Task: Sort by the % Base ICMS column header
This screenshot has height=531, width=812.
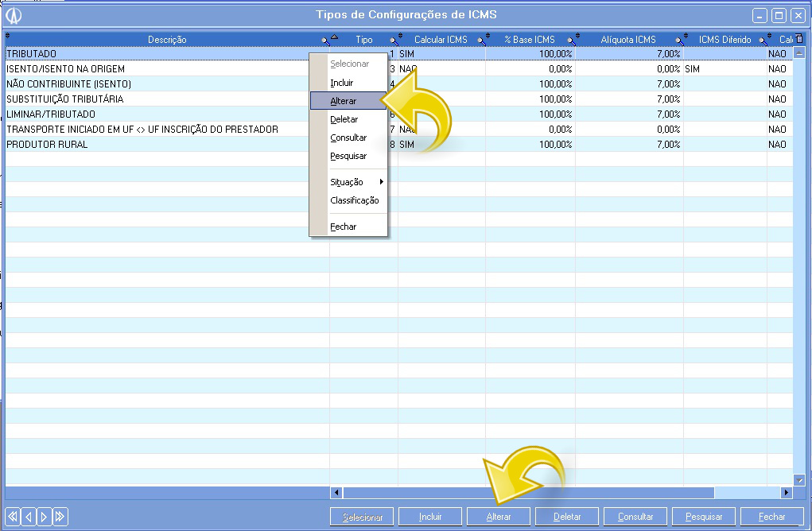Action: 529,40
